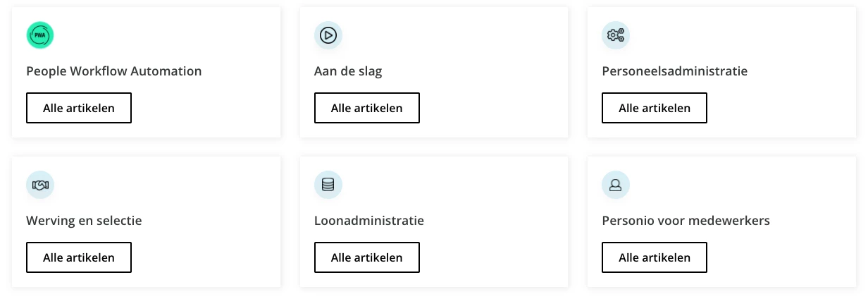This screenshot has width=868, height=299.
Task: Click the gears icon for Personeelsadministratie
Action: (x=616, y=35)
